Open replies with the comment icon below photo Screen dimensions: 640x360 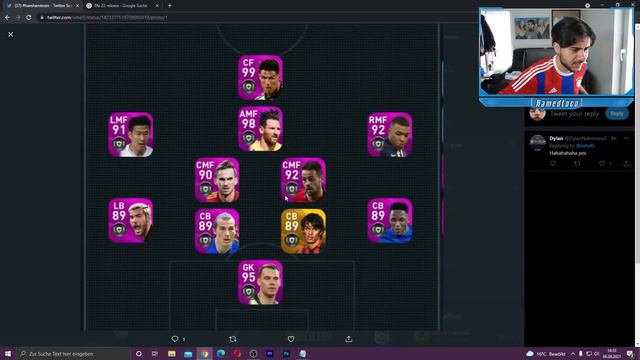pyautogui.click(x=175, y=339)
